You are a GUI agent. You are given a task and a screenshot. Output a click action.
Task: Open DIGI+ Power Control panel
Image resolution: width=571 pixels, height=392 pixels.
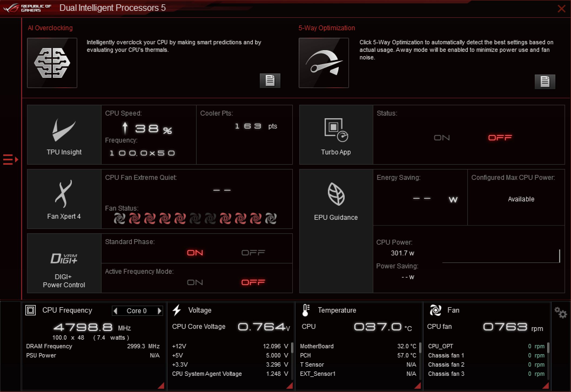tap(64, 263)
